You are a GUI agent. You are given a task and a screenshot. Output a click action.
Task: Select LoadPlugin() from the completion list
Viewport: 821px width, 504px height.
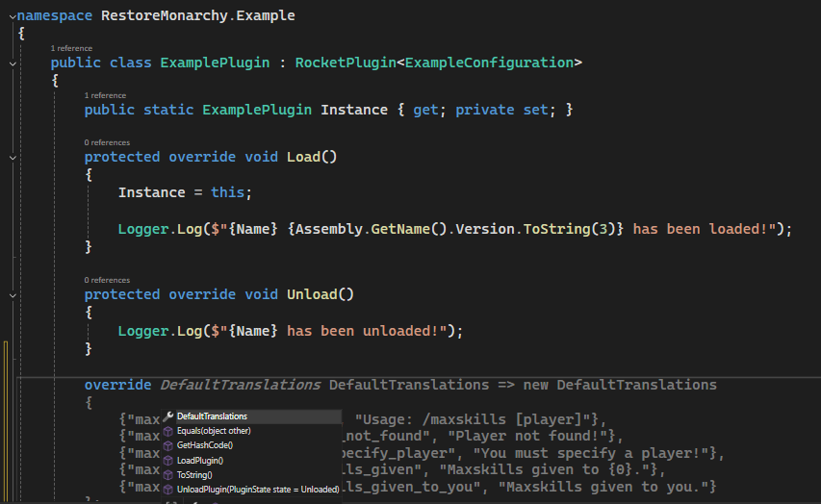pyautogui.click(x=199, y=460)
